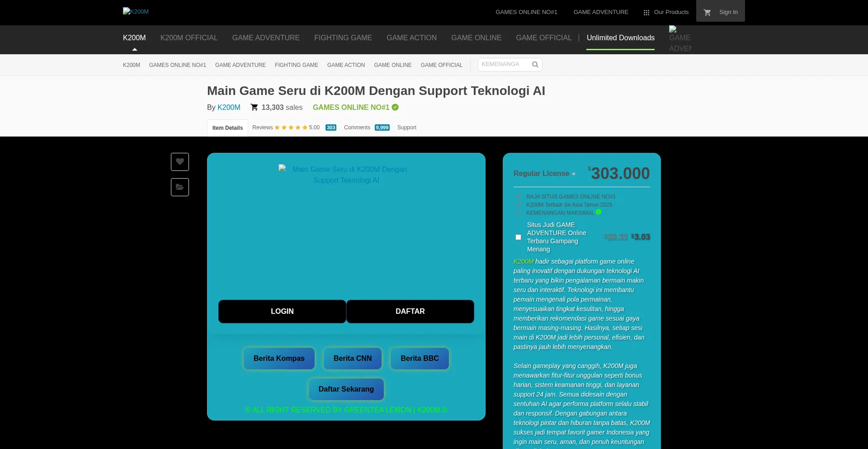Screen dimensions: 868x449
Task: Click K200M in the light sub-navigation
Action: 132,65
